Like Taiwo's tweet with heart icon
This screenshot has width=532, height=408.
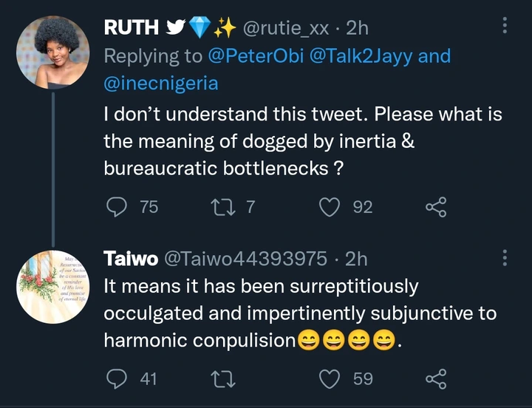[328, 379]
